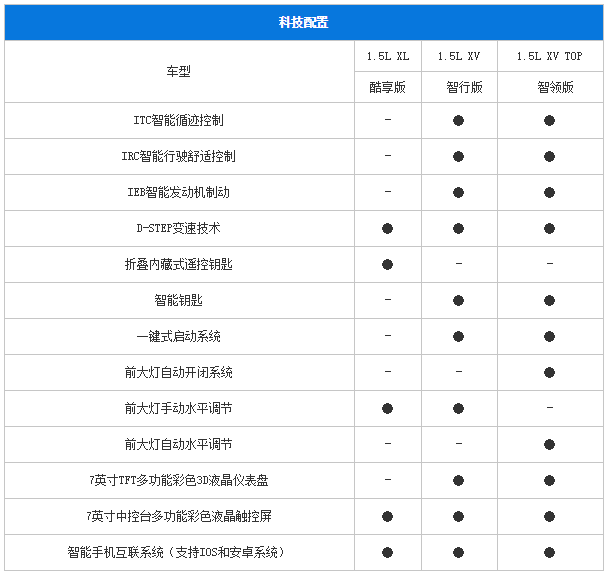The width and height of the screenshot is (606, 573).
Task: Click 智能手机互联系统 dot under 1.5L XV
Action: tap(458, 552)
